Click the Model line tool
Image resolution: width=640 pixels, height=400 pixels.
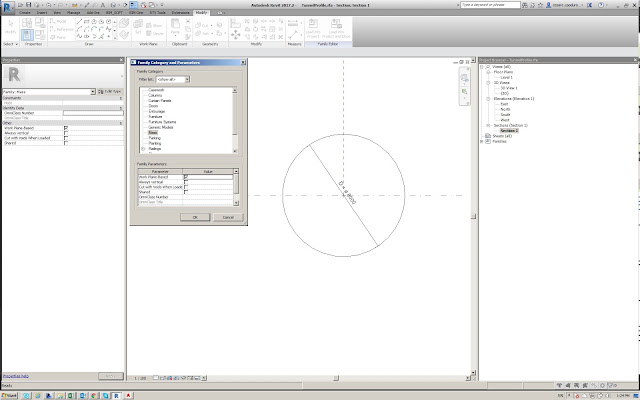click(x=58, y=21)
